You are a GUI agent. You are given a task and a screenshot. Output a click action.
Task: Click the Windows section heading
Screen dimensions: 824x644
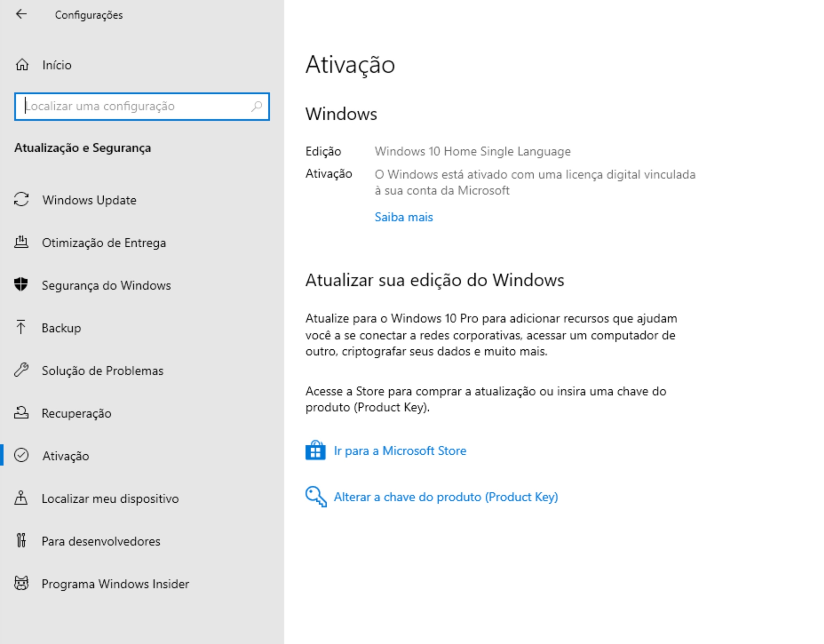(x=341, y=114)
